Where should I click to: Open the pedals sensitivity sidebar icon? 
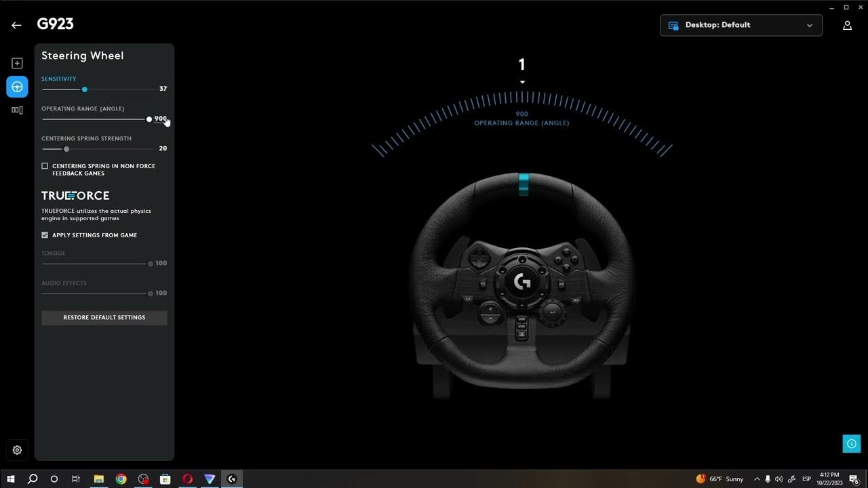coord(17,110)
